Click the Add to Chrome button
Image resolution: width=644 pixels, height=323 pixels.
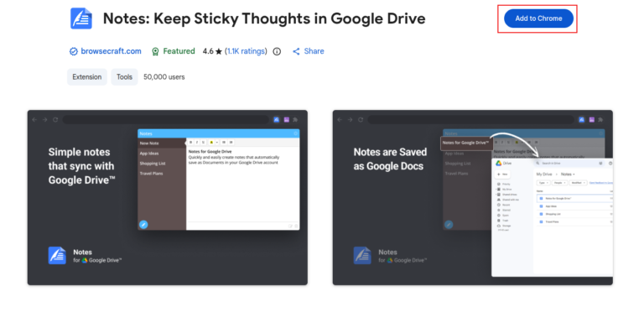coord(538,18)
